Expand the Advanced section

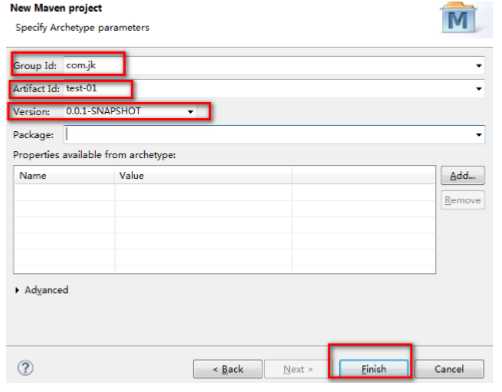tap(17, 290)
